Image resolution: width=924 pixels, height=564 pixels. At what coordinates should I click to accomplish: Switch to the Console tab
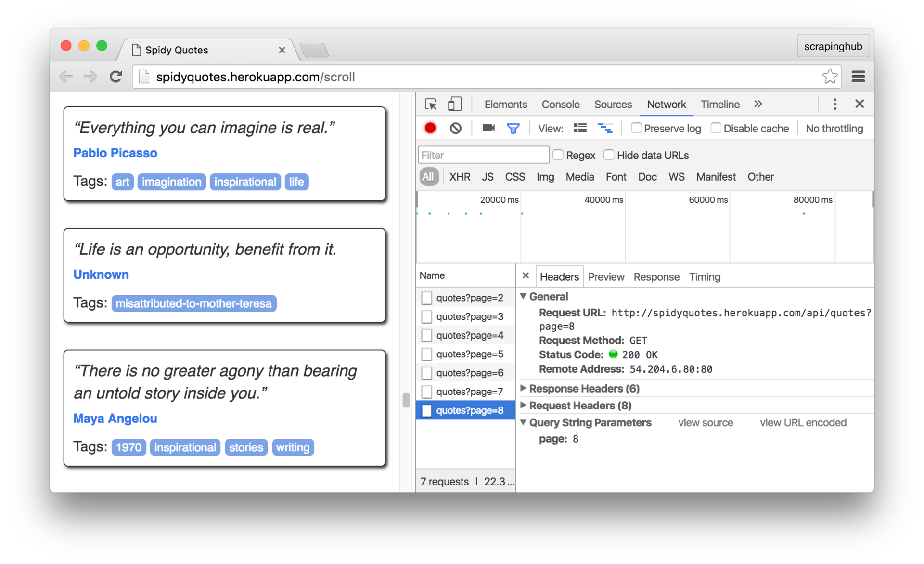(x=560, y=105)
